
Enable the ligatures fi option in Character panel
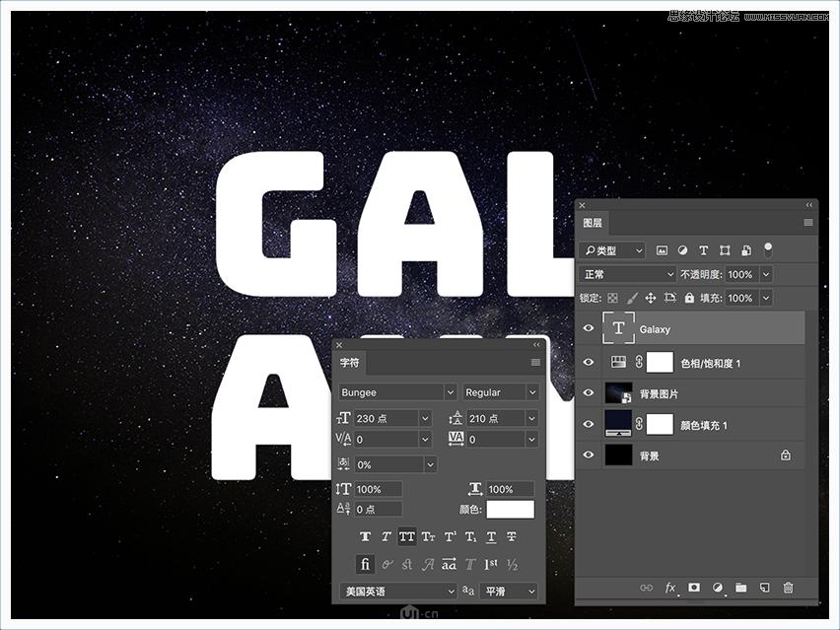coord(365,564)
